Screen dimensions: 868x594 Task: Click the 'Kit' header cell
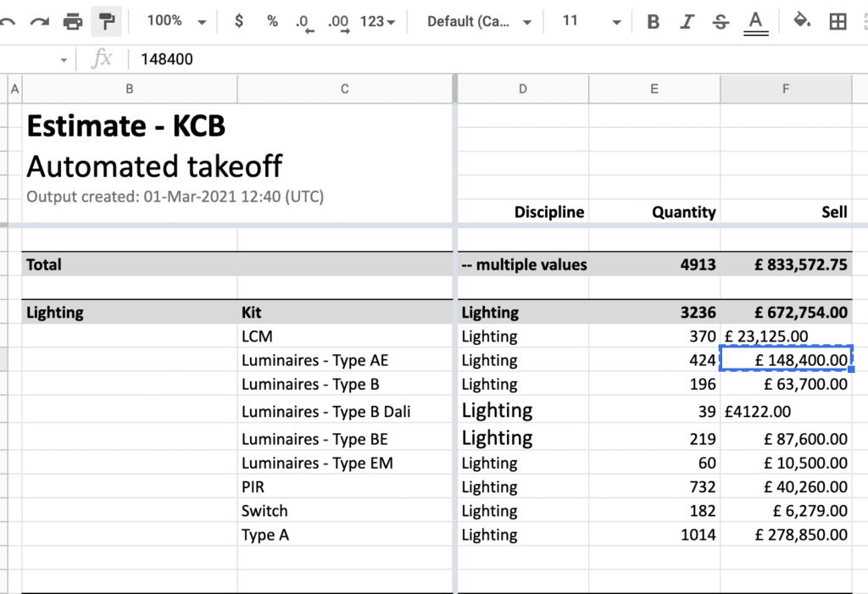pyautogui.click(x=345, y=312)
